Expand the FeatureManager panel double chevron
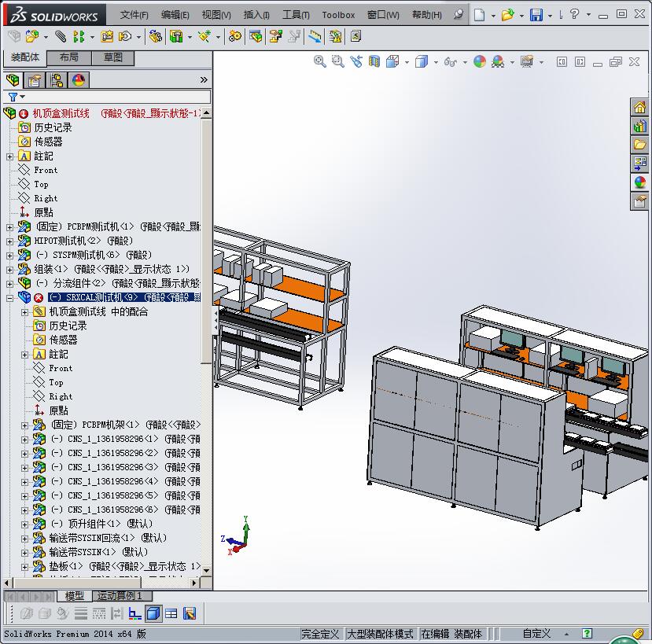Screen dimensions: 652x644 click(x=204, y=80)
